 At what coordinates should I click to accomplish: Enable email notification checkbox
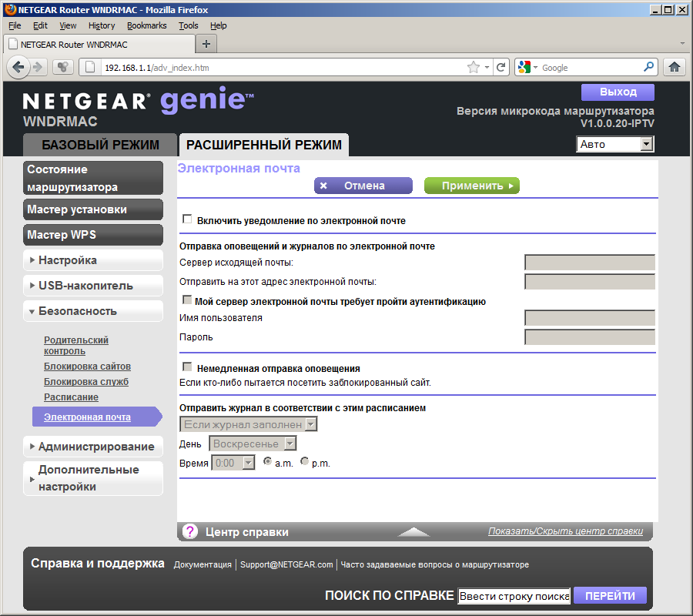coord(187,219)
